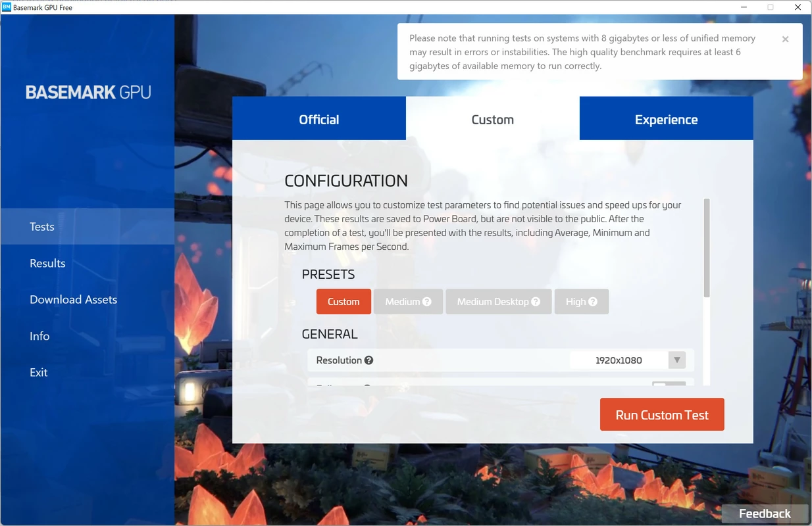
Task: Start the test with Run Custom Test
Action: [662, 414]
